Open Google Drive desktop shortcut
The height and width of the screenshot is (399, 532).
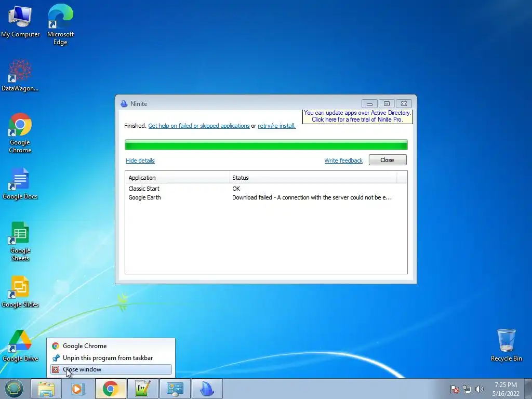coord(20,345)
